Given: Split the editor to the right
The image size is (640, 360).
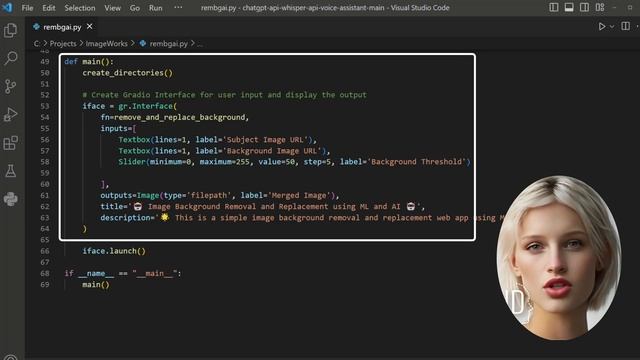Looking at the screenshot, I should pyautogui.click(x=625, y=27).
